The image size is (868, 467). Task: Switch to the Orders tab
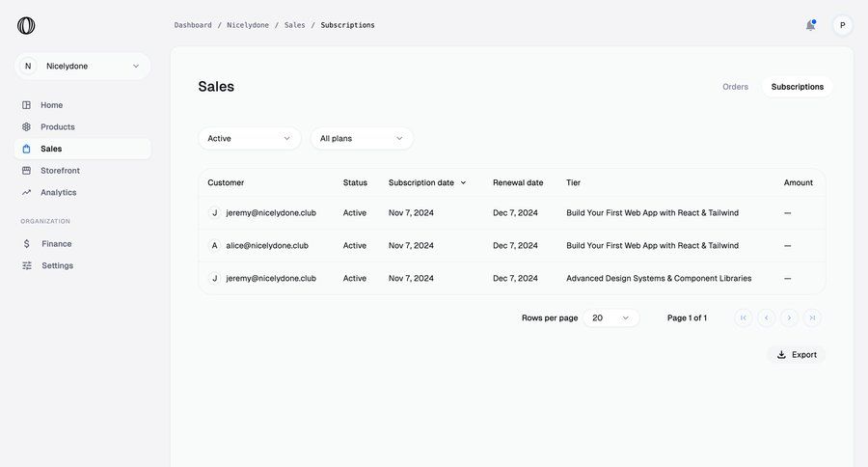[x=735, y=87]
